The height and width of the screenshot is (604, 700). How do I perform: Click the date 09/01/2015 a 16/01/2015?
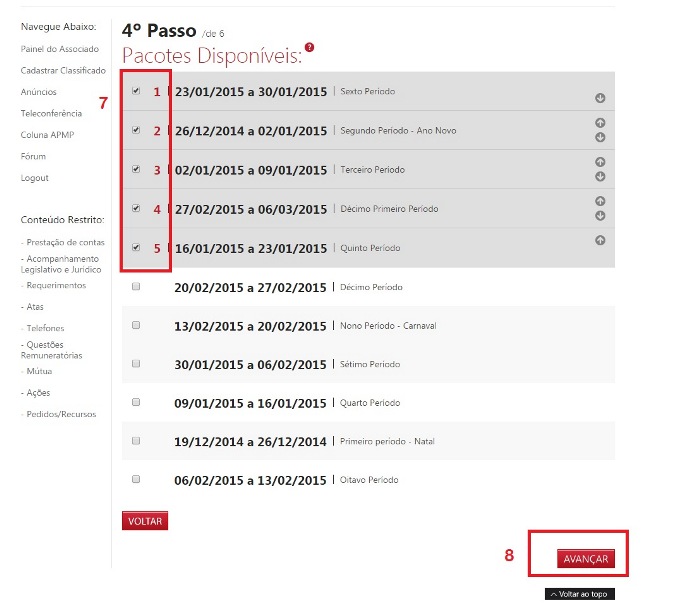[250, 404]
